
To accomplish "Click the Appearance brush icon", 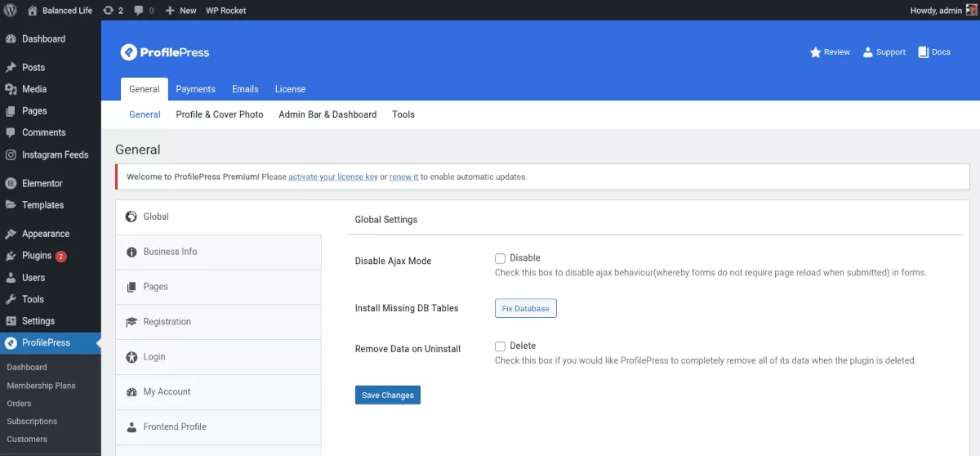I will pos(11,234).
